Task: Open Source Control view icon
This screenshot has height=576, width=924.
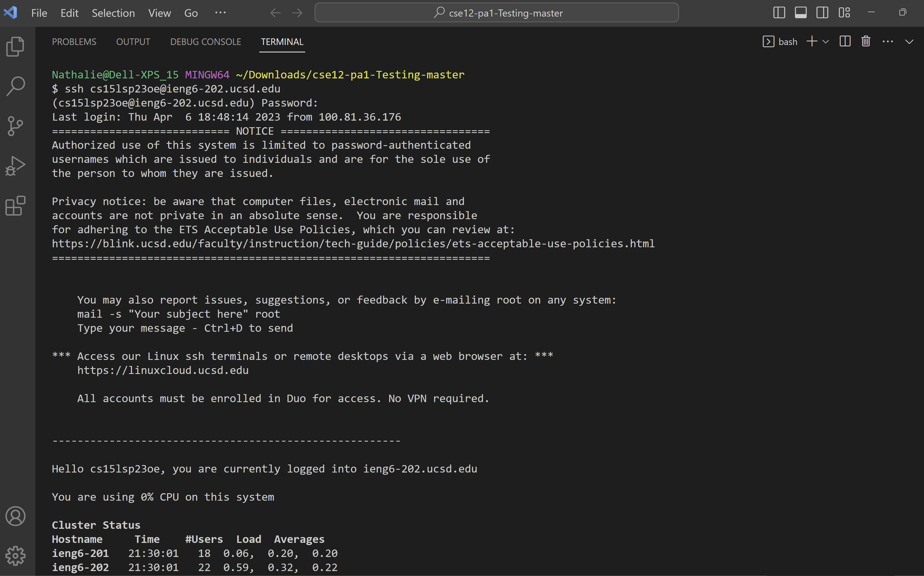Action: coord(16,126)
